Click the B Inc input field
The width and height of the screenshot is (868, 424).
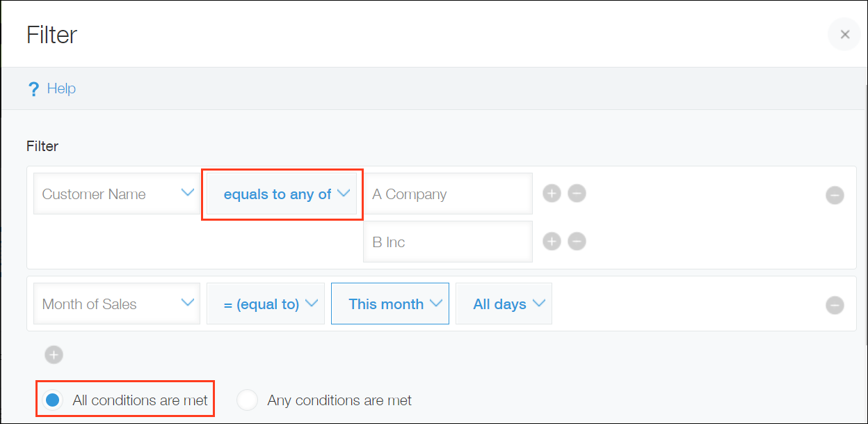[447, 241]
